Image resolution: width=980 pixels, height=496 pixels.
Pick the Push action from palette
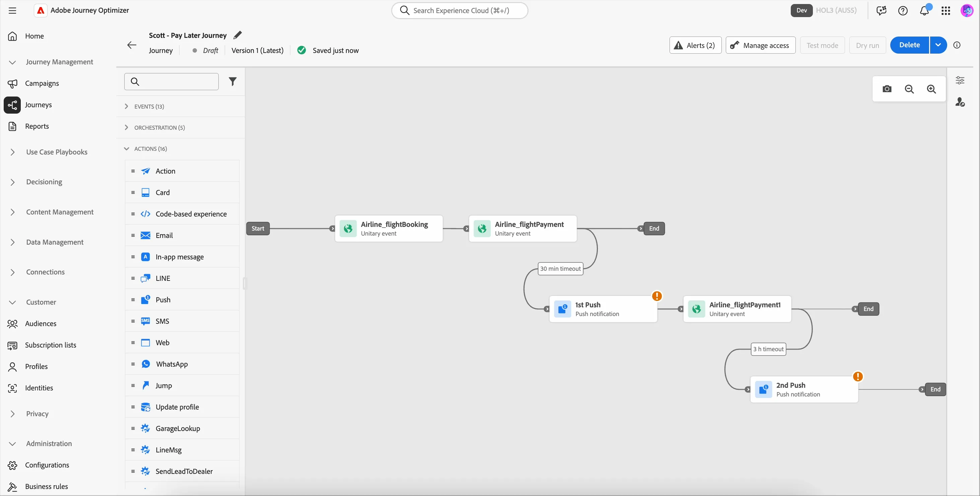click(x=182, y=300)
